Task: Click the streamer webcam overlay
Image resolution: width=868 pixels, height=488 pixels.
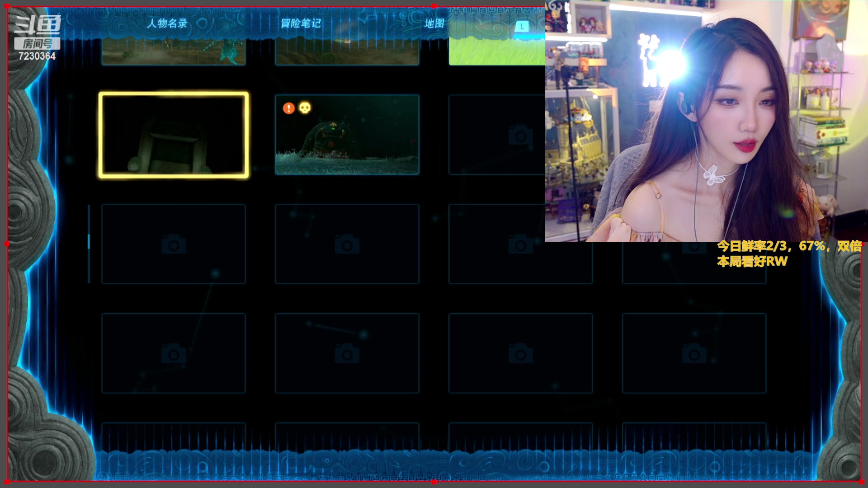Action: coord(706,121)
